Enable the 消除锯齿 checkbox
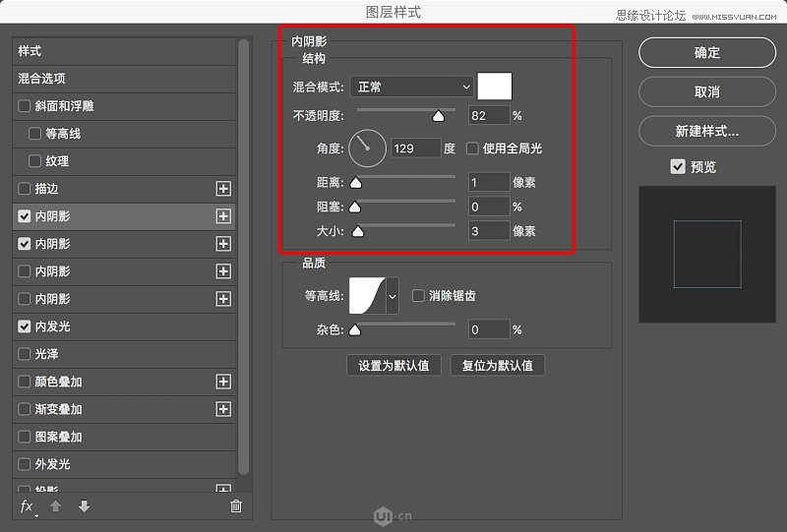Screen dimensions: 787x532 418,296
